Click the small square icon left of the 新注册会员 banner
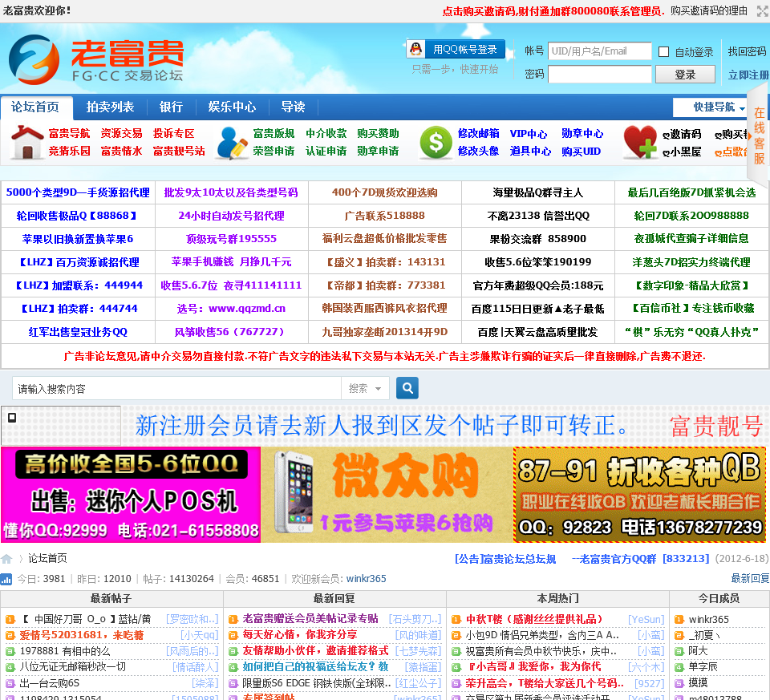Viewport: 770px width, 700px height. coord(12,417)
